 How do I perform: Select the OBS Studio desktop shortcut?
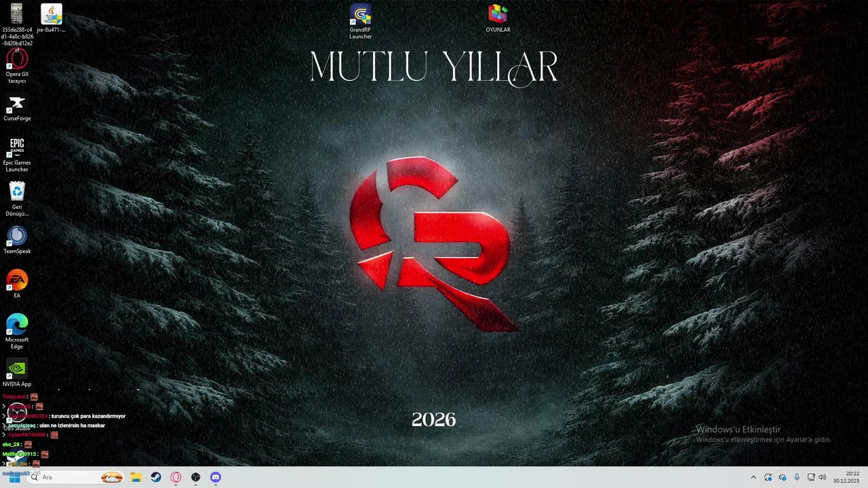click(17, 418)
